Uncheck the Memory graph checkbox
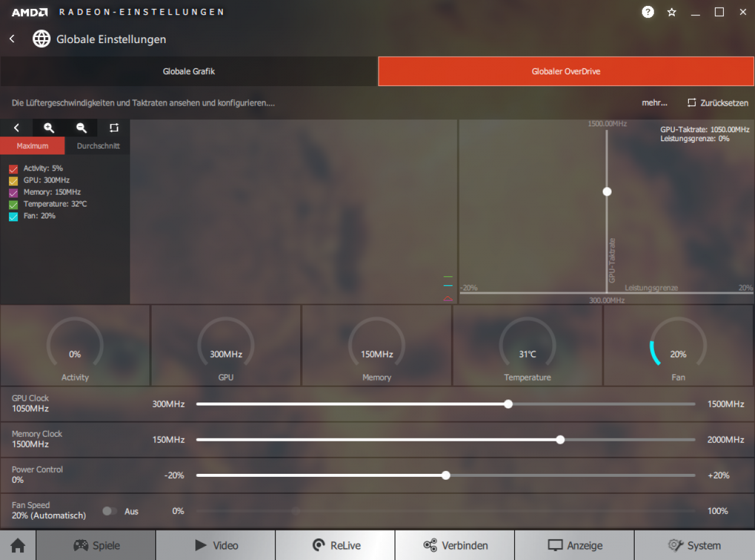 (x=14, y=192)
